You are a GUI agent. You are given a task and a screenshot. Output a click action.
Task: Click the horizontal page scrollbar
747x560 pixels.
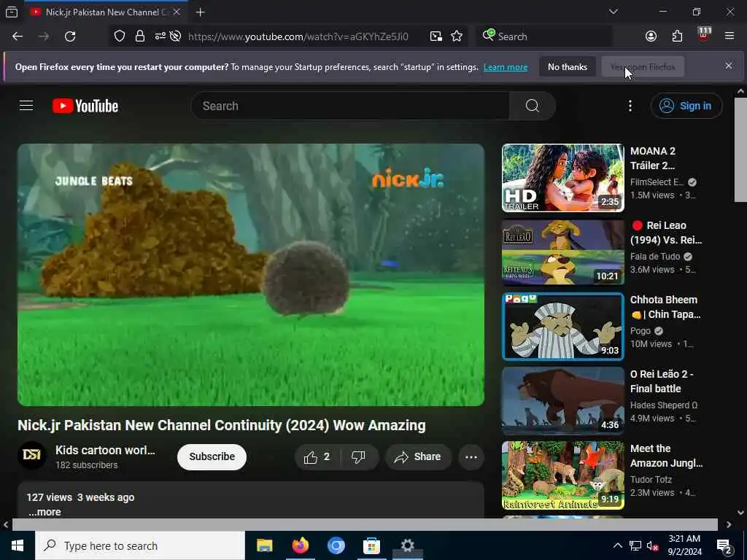[365, 524]
